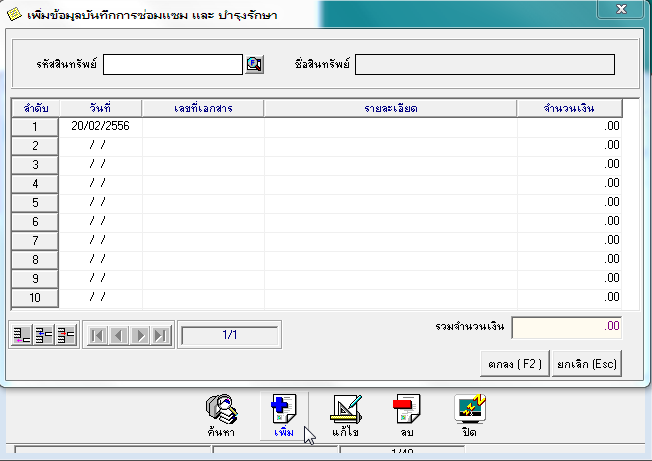Go to the previous record page
The width and height of the screenshot is (652, 461).
point(118,335)
